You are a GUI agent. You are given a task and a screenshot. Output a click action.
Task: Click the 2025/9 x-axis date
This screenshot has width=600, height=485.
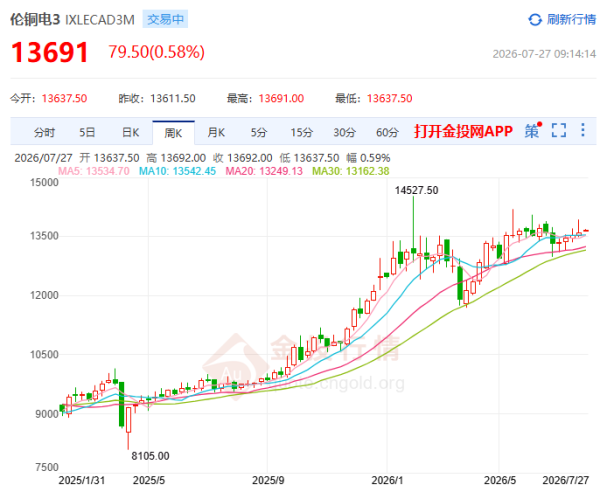268,480
